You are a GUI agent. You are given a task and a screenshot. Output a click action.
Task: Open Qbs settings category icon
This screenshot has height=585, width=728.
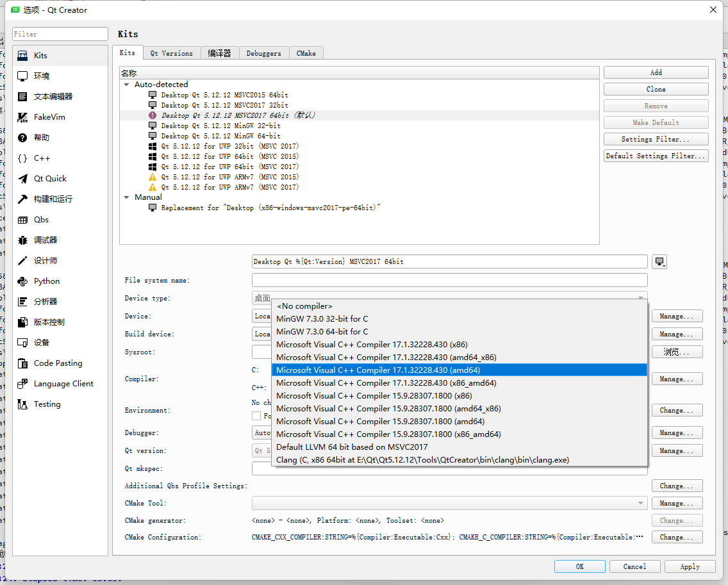pyautogui.click(x=22, y=220)
